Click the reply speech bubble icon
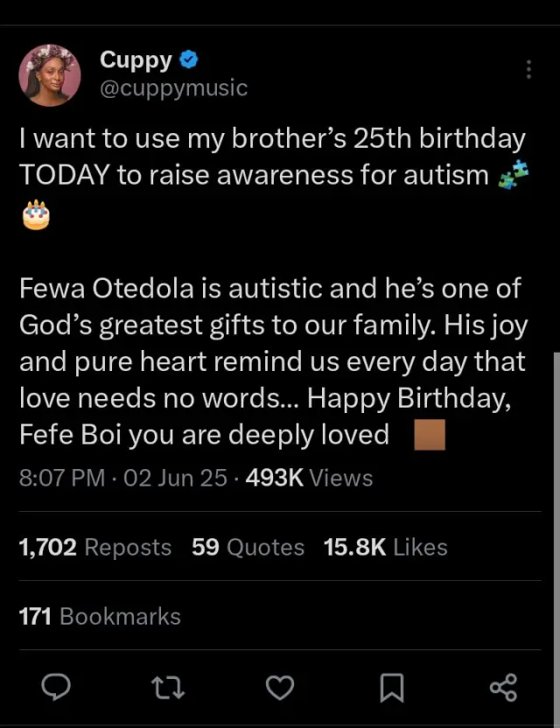This screenshot has width=560, height=728. (56, 688)
